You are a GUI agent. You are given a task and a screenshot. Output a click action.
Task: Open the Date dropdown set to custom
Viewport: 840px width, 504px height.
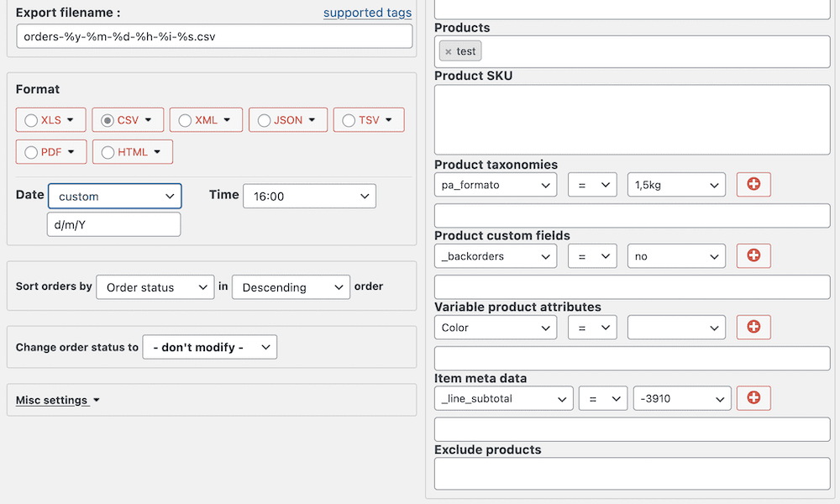[114, 196]
